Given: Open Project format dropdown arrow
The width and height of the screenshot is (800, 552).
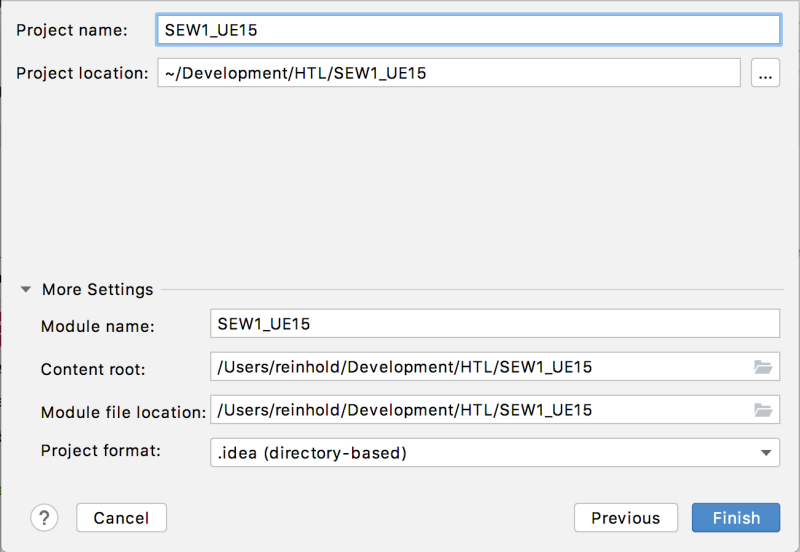Looking at the screenshot, I should pos(765,453).
